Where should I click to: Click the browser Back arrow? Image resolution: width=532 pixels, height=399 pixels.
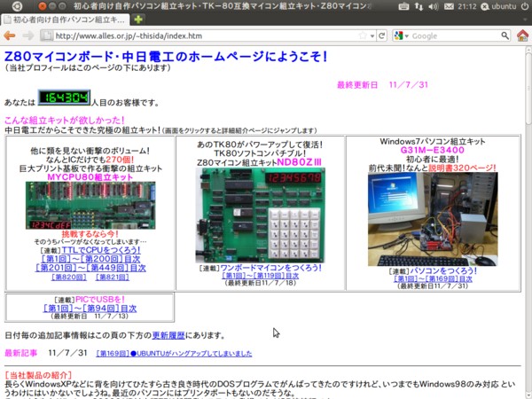[10, 35]
